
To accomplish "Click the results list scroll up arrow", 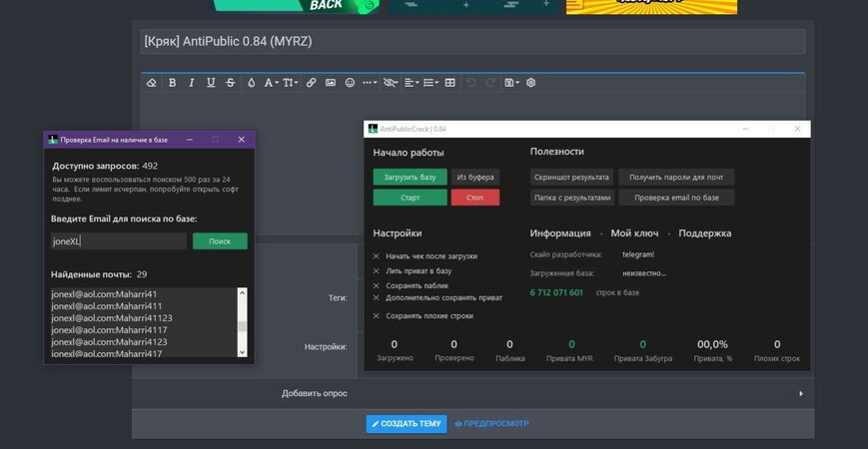I will pyautogui.click(x=242, y=292).
